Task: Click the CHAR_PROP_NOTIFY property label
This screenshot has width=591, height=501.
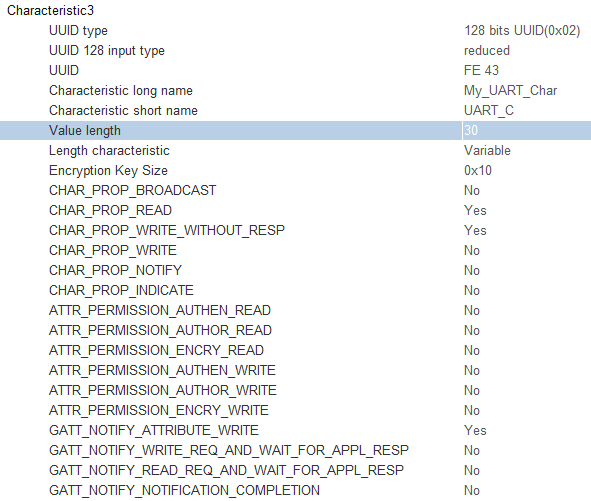Action: tap(115, 270)
